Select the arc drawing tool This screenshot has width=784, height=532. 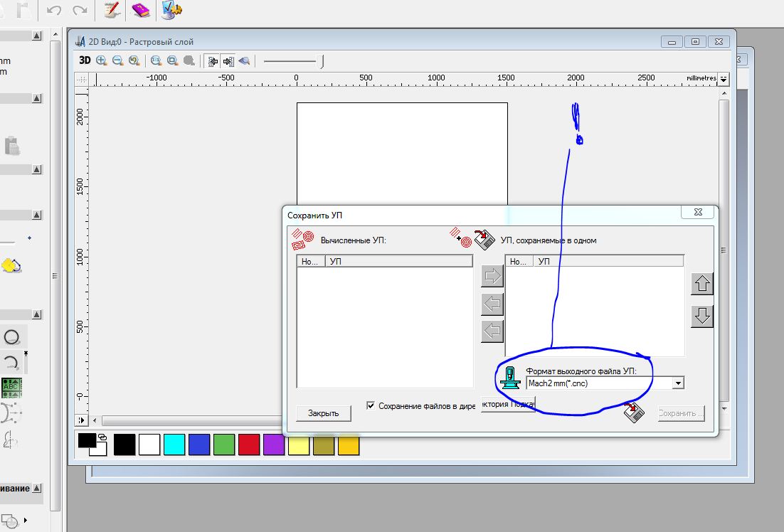[11, 363]
